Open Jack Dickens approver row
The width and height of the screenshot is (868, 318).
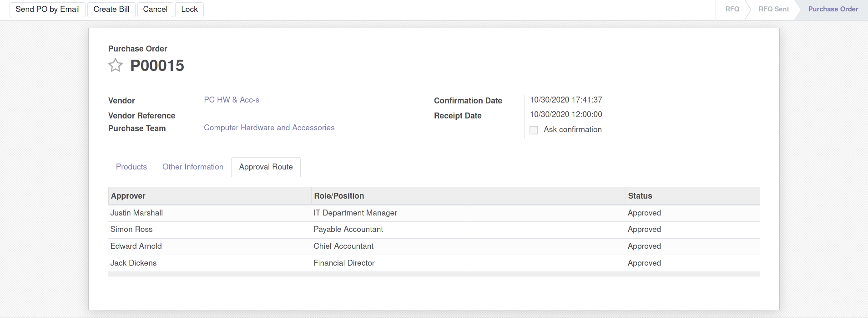click(133, 263)
